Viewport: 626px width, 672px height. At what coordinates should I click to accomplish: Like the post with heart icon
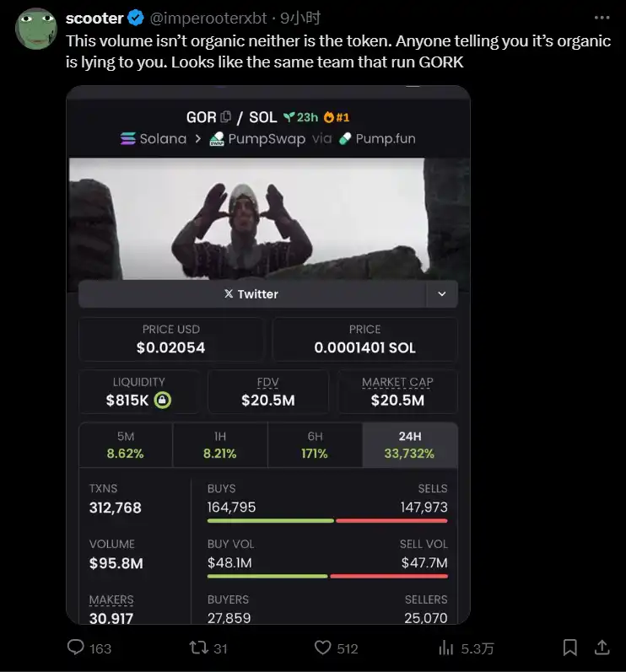[x=322, y=648]
